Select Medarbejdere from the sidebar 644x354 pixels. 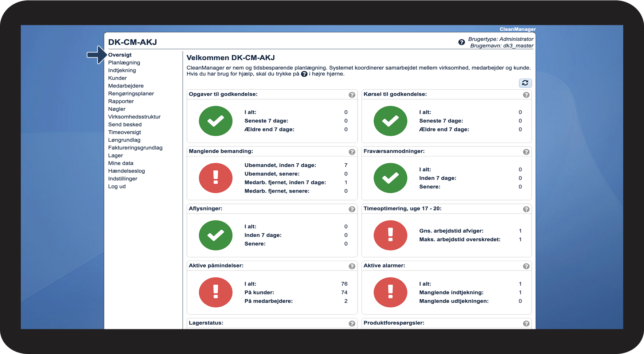coord(126,86)
